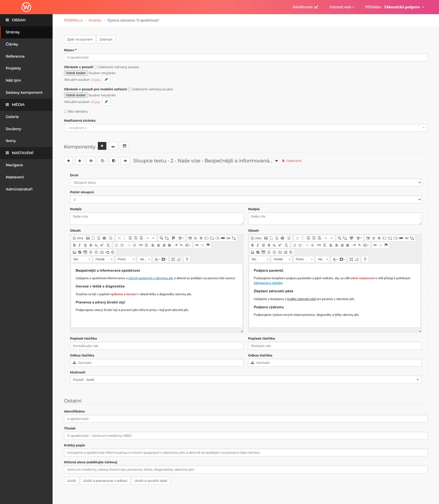Image resolution: width=439 pixels, height=504 pixels.
Task: Open help about right Obsah editor
Action: (x=365, y=259)
